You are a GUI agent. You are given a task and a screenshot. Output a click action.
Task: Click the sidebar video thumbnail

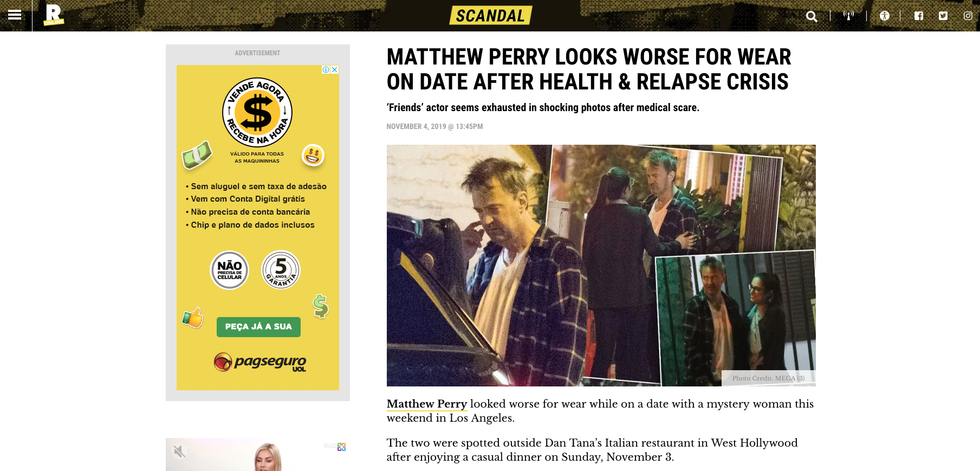click(x=258, y=454)
